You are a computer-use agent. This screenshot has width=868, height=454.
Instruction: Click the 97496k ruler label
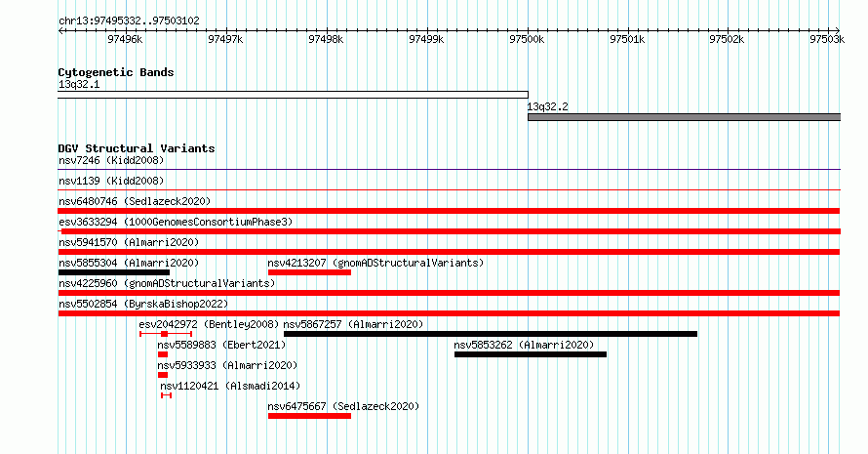coord(125,39)
